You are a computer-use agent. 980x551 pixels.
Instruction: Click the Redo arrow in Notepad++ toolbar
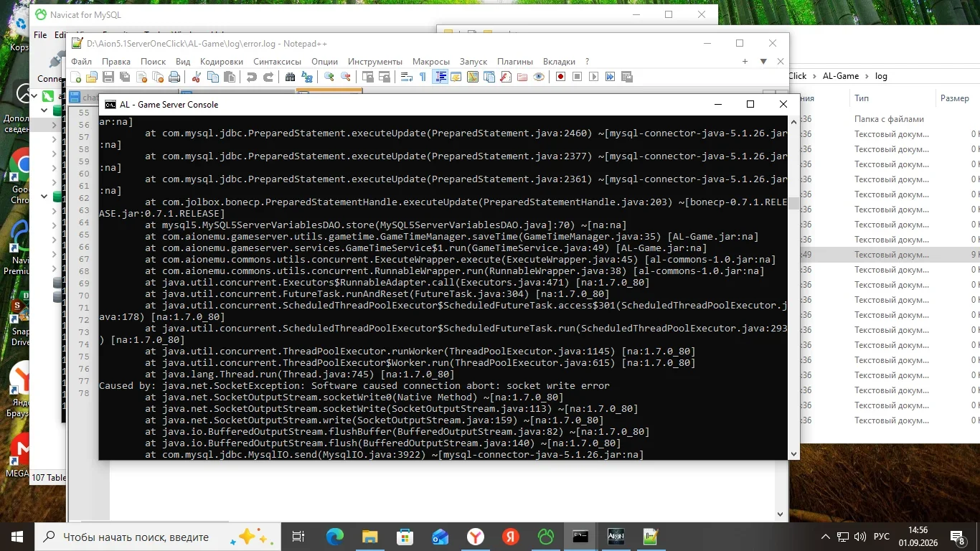coord(268,77)
